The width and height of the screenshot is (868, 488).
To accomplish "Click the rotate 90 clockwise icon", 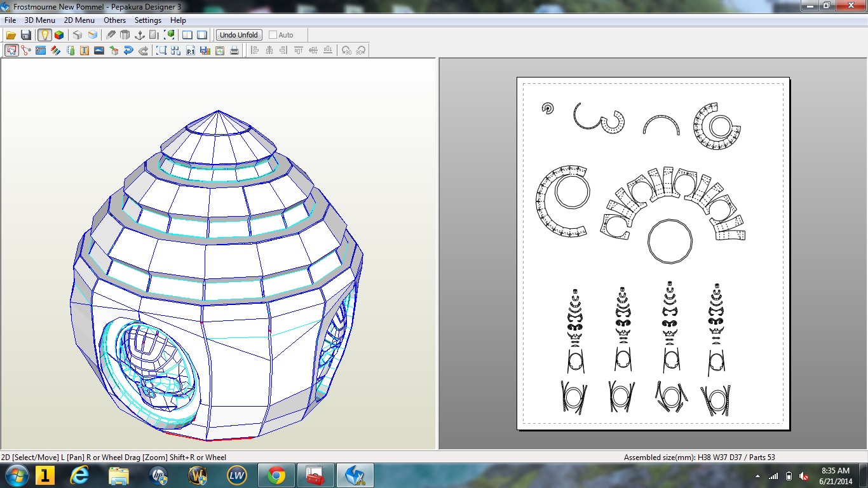I will pyautogui.click(x=361, y=50).
